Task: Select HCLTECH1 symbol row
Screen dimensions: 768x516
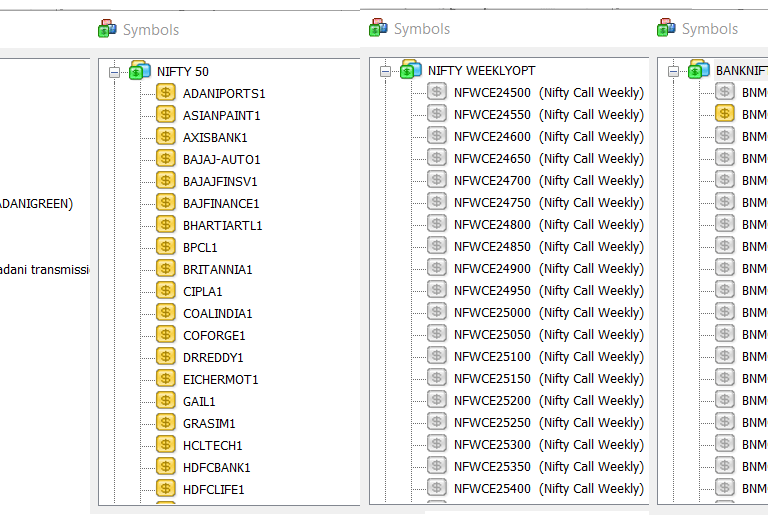Action: click(213, 446)
